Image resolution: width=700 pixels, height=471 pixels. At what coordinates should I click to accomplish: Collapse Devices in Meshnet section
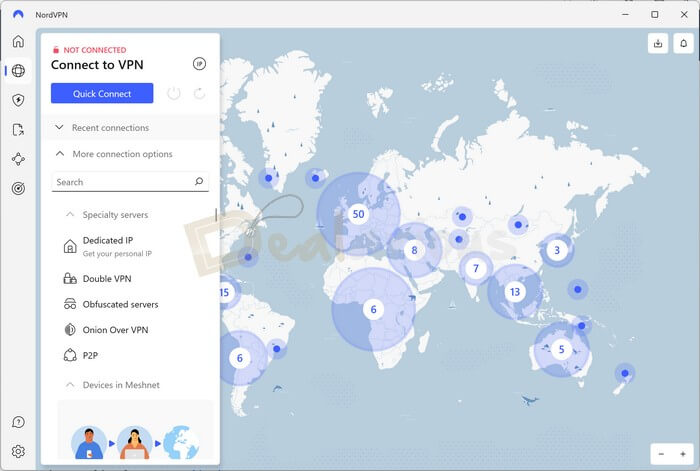tap(113, 385)
